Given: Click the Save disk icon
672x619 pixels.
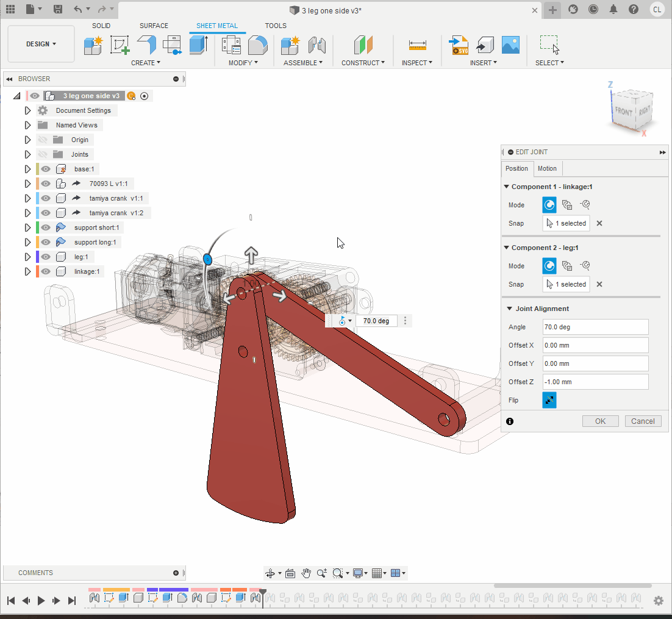Looking at the screenshot, I should coord(57,10).
